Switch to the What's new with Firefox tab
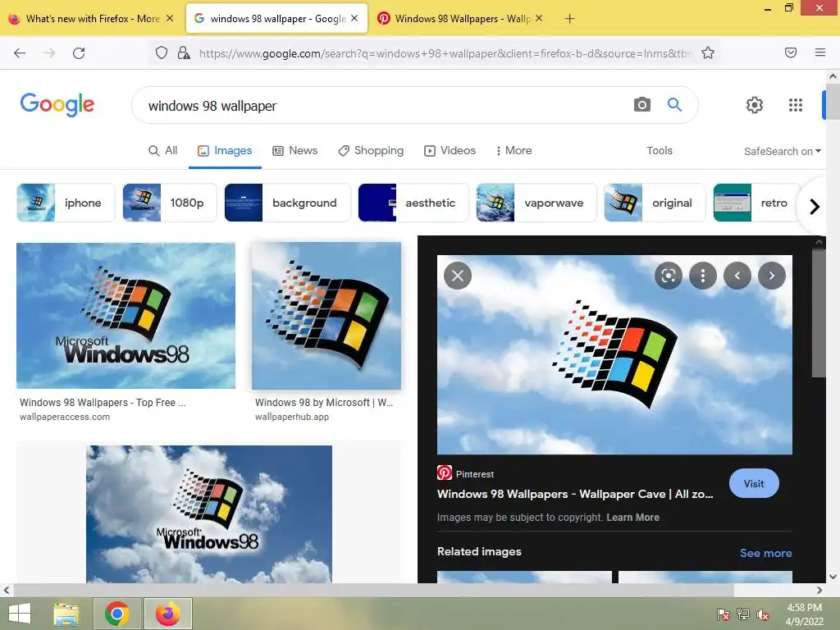Viewport: 840px width, 630px height. point(92,18)
